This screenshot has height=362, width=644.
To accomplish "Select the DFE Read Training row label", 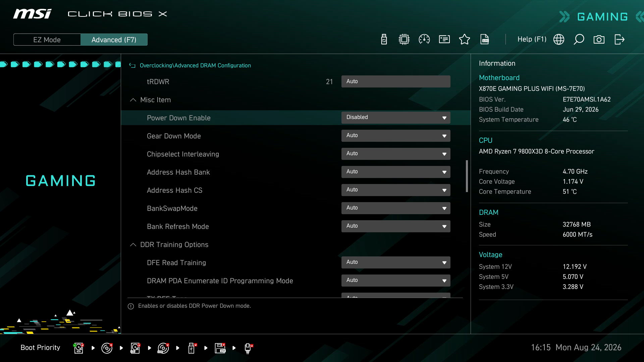I will (x=176, y=263).
